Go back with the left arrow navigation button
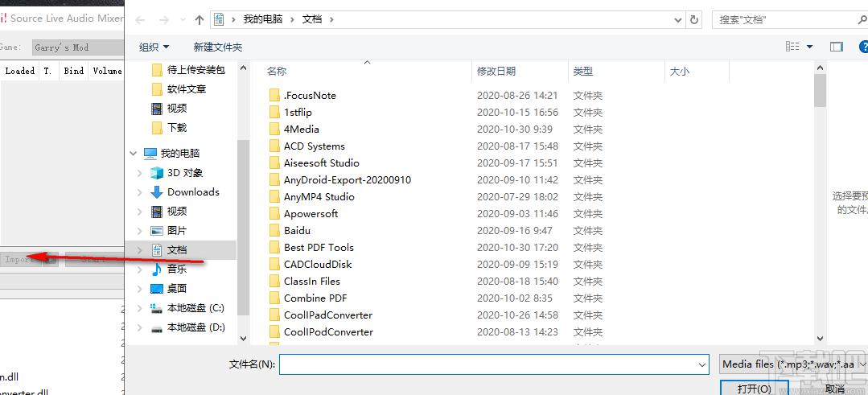This screenshot has width=868, height=395. [x=140, y=19]
